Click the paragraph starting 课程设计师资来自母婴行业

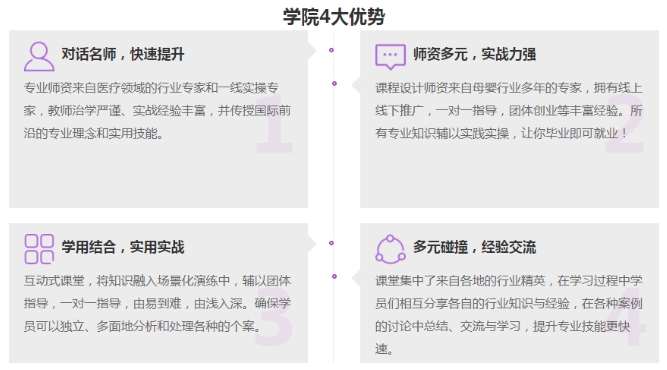(x=509, y=111)
